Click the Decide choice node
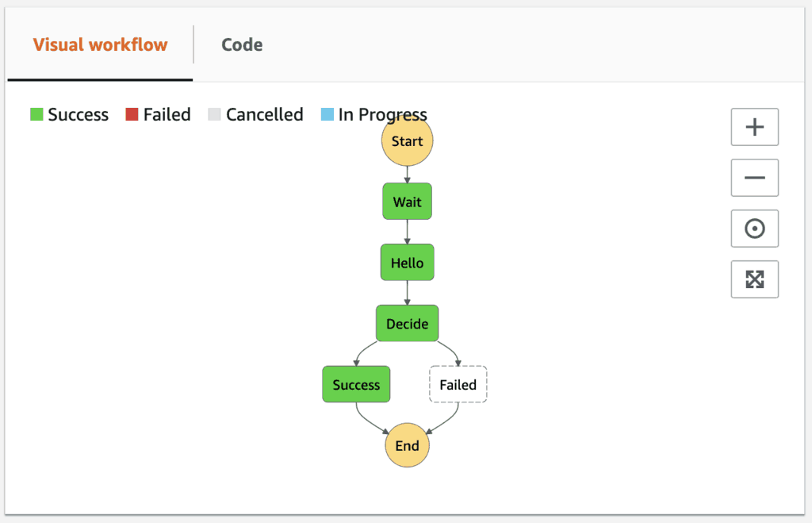The height and width of the screenshot is (523, 812). pyautogui.click(x=407, y=324)
